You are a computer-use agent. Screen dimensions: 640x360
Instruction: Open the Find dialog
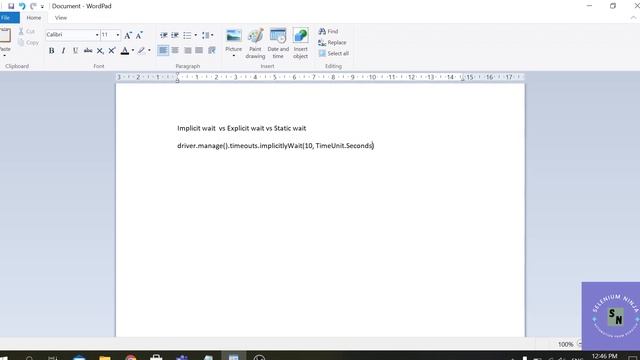point(329,31)
